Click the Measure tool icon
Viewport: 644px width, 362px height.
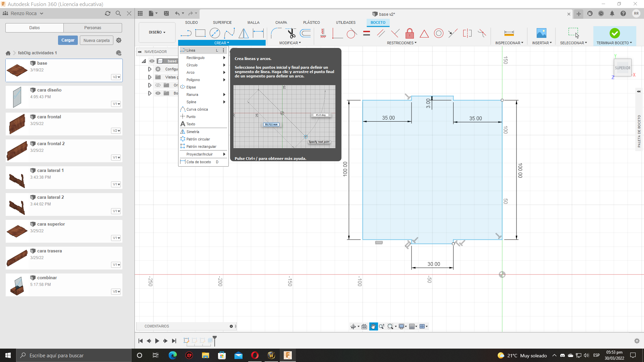tap(509, 33)
